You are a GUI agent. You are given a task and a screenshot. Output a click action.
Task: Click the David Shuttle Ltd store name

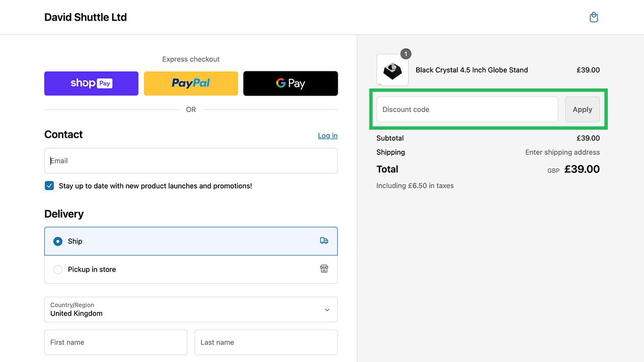86,17
